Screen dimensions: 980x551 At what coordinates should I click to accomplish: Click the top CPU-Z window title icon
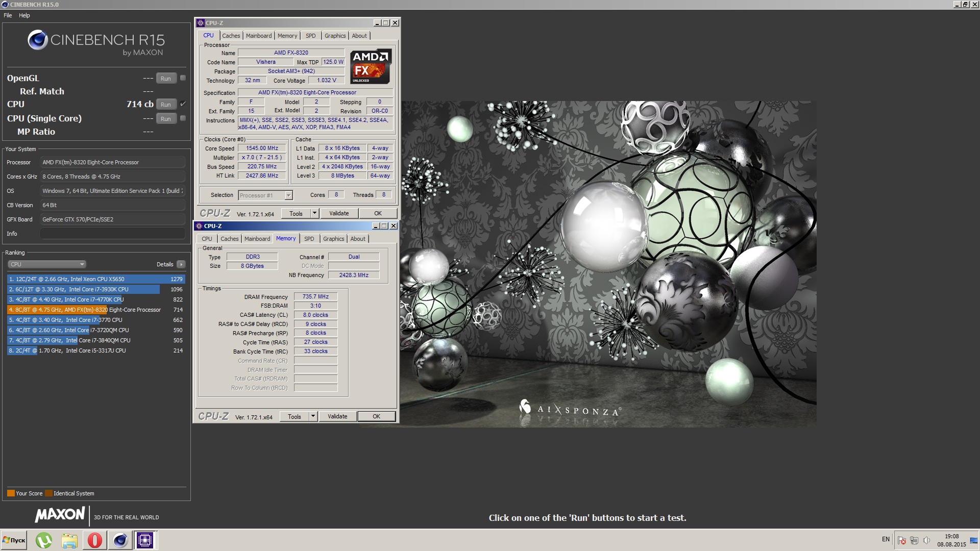point(201,23)
